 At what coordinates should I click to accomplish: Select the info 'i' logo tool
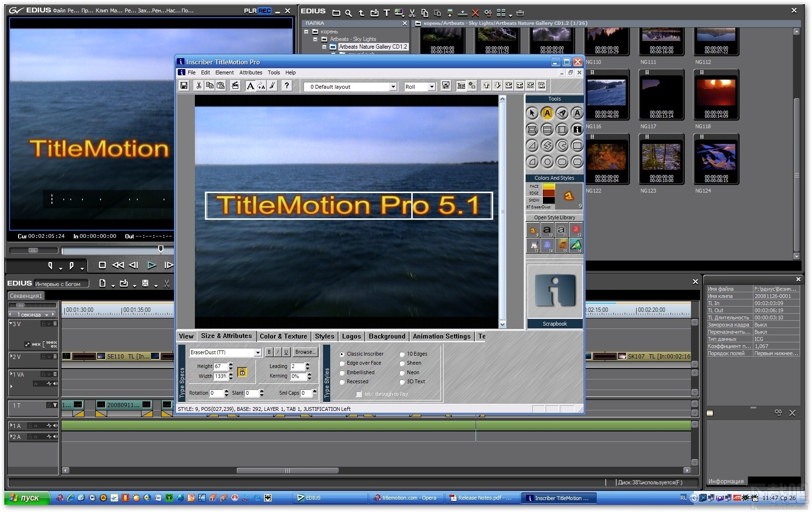tap(577, 129)
